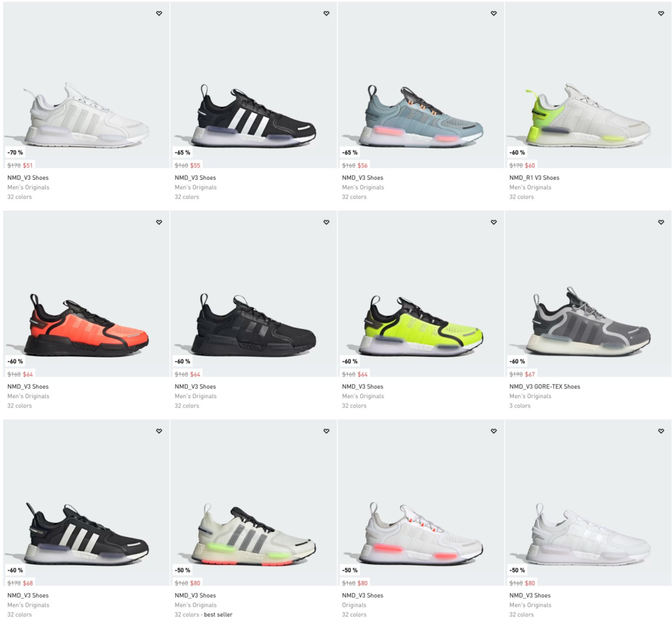The width and height of the screenshot is (672, 627).
Task: Add white $51 NMD_V3 shoe to wishlist
Action: point(159,13)
